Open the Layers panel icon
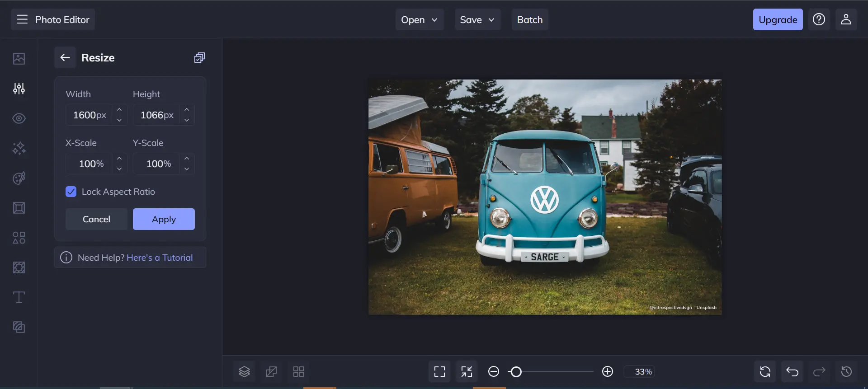The height and width of the screenshot is (389, 868). point(244,371)
